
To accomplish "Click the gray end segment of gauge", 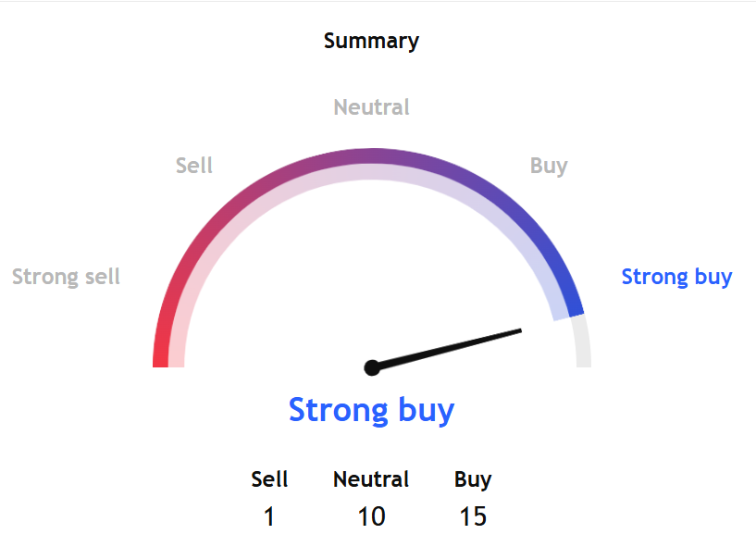I will 582,342.
